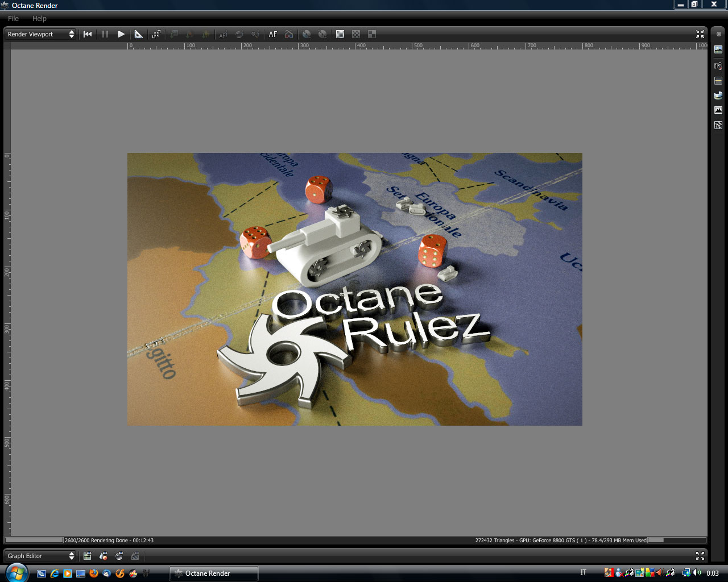Click the dimmed white balance picker icon
Image resolution: width=728 pixels, height=582 pixels.
[255, 34]
